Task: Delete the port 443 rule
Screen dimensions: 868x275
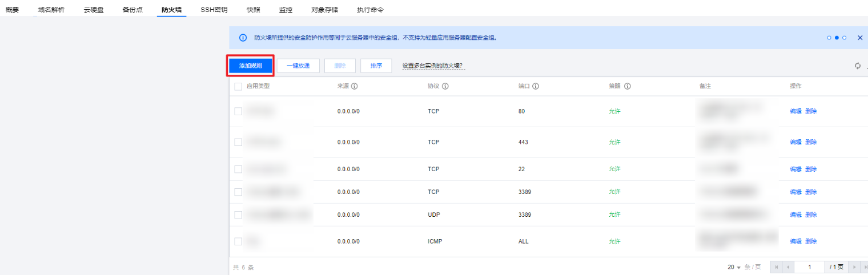Action: tap(811, 142)
